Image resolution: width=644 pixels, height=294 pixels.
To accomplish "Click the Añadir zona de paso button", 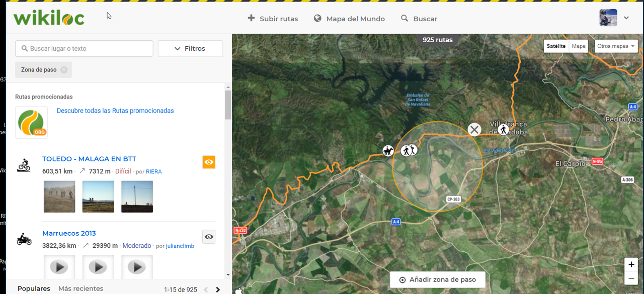I will [x=437, y=280].
